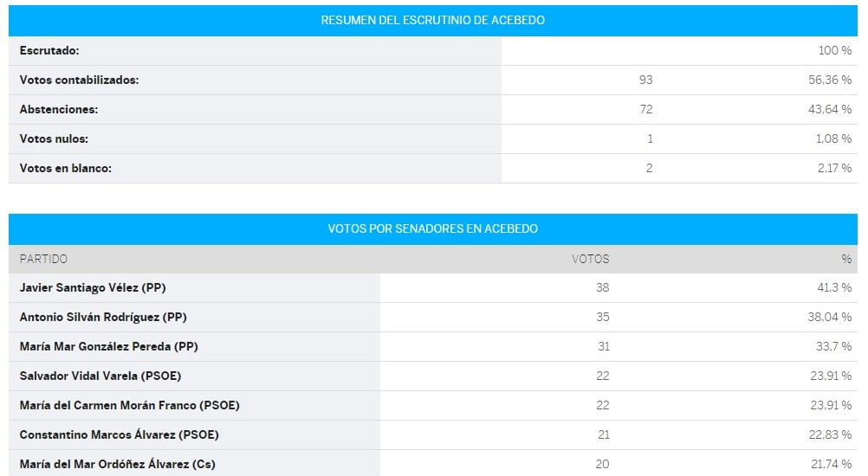This screenshot has width=868, height=476.
Task: Click the 41,3 % value for Javier Santiago
Action: (833, 287)
